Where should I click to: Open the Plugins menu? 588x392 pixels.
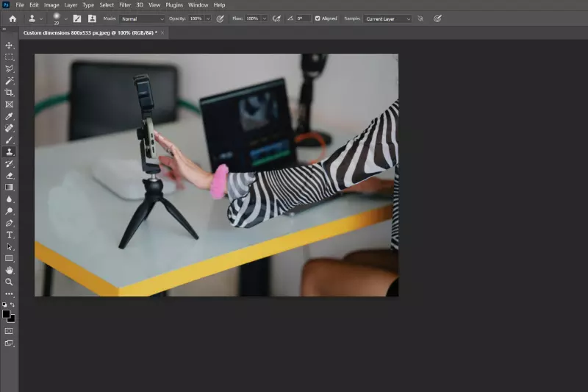174,5
